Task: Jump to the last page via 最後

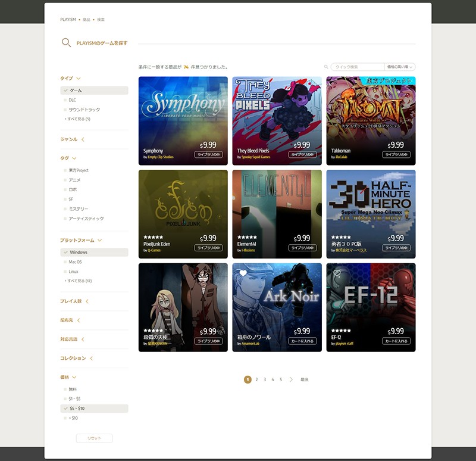Action: tap(305, 379)
